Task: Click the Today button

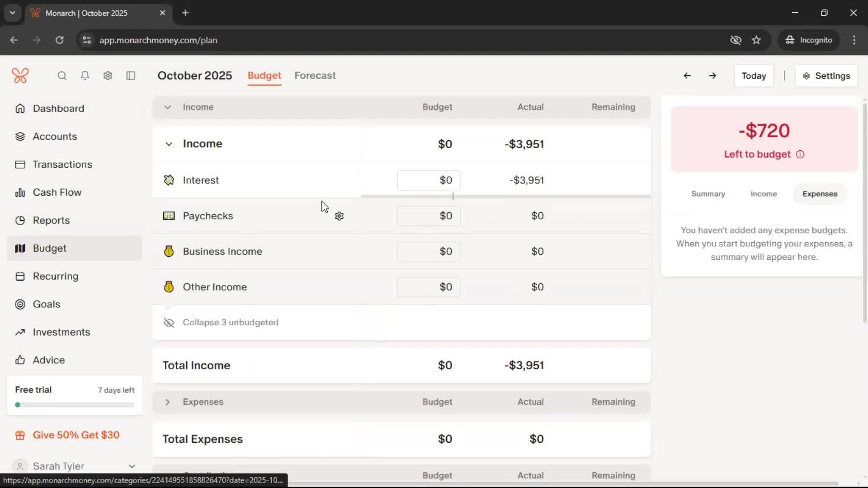Action: click(x=753, y=76)
